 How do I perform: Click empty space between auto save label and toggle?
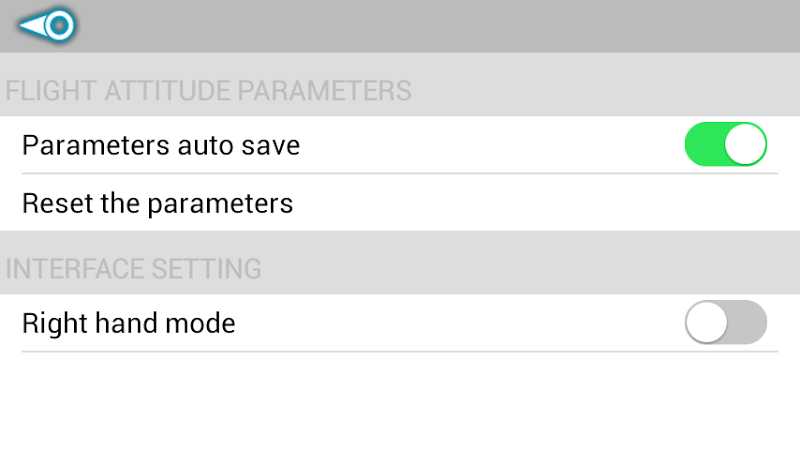[490, 145]
